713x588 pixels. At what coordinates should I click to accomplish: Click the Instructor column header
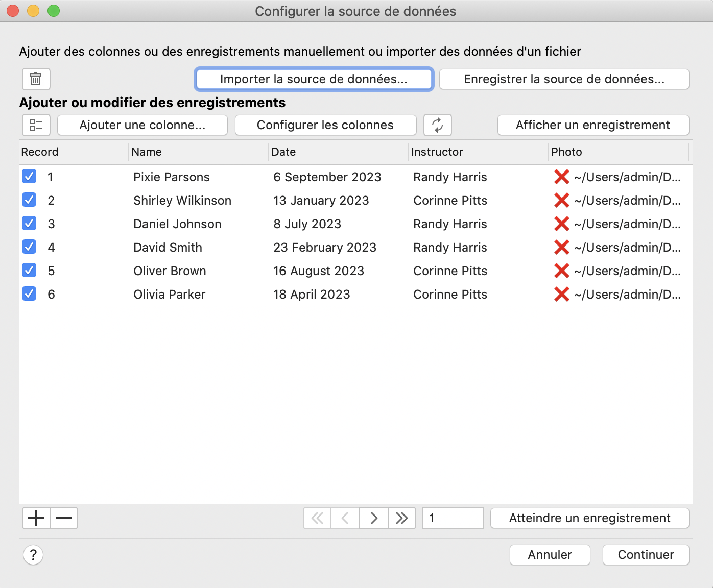click(479, 152)
